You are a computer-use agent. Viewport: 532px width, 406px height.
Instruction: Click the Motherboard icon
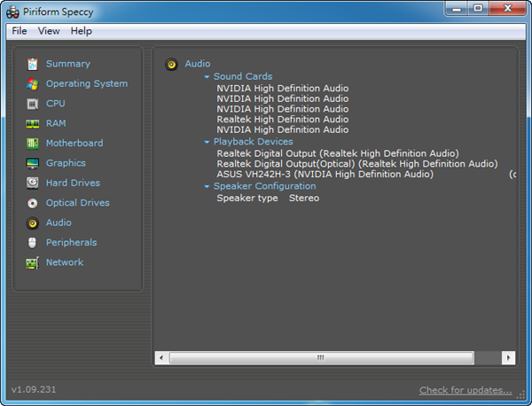[x=33, y=144]
